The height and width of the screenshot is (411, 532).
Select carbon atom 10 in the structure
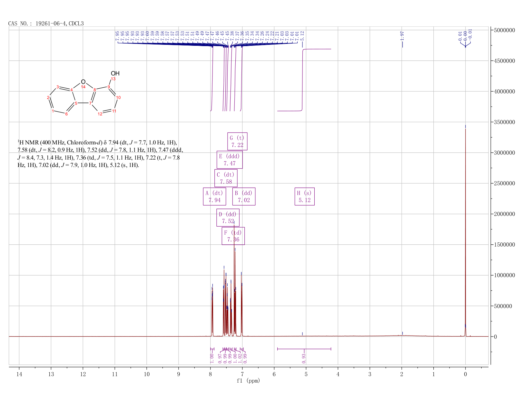click(118, 97)
